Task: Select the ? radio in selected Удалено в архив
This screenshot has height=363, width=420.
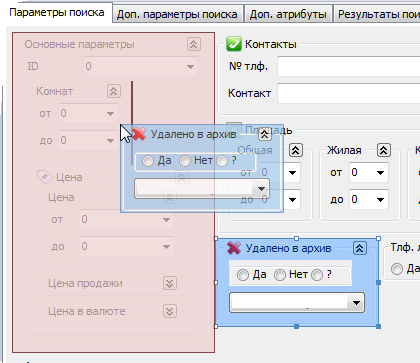Action: pyautogui.click(x=317, y=275)
